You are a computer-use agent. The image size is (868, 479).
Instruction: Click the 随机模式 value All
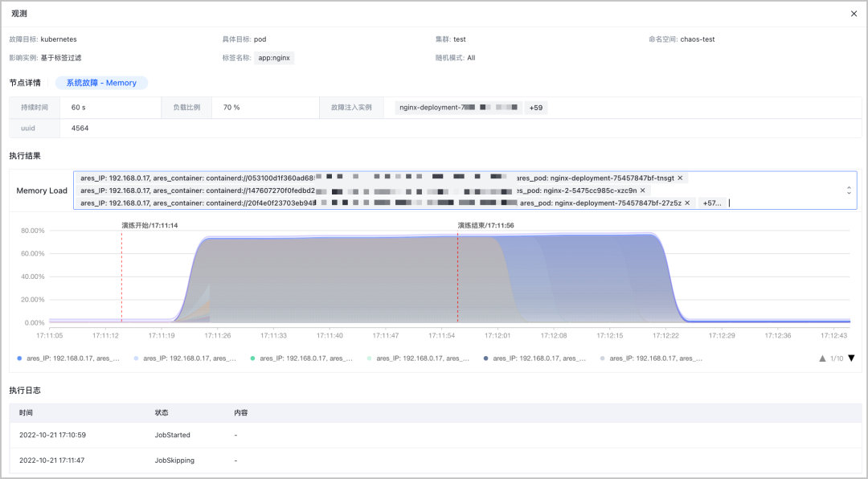(x=471, y=58)
